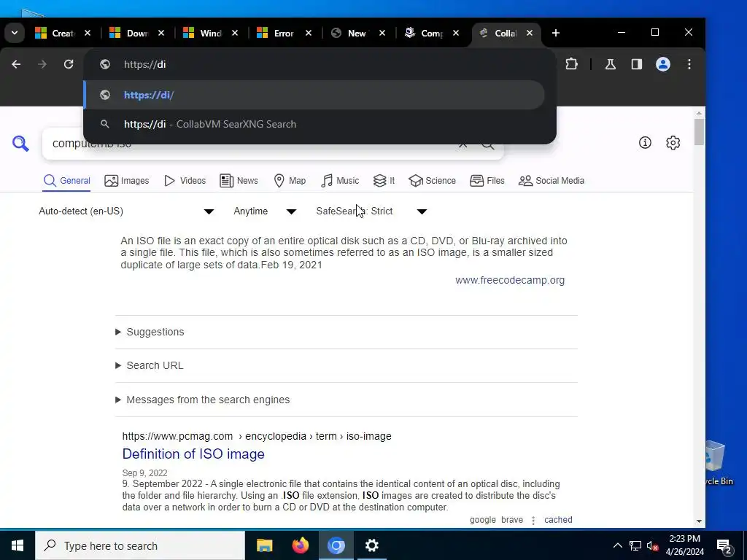The image size is (747, 560).
Task: Select the General search category
Action: 66,181
